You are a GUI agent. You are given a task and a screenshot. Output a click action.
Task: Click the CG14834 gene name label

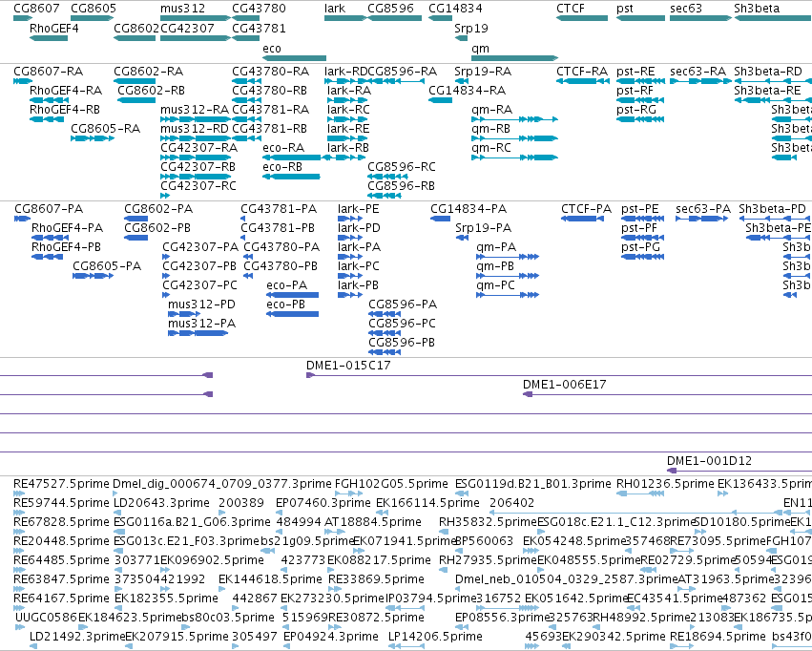click(455, 9)
